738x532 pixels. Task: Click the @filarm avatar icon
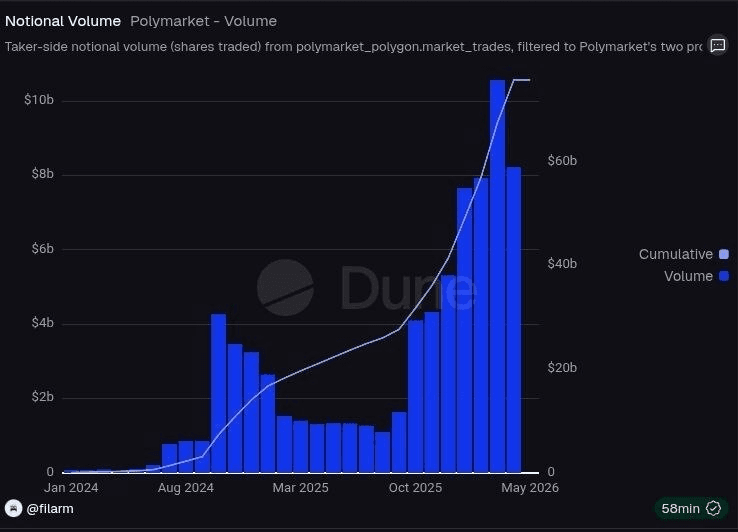(x=13, y=508)
